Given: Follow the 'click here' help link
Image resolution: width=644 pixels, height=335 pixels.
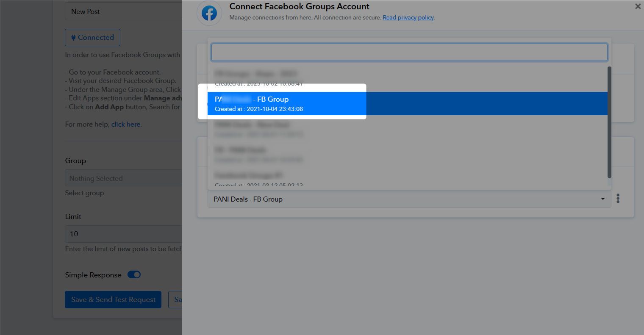Looking at the screenshot, I should click(126, 124).
